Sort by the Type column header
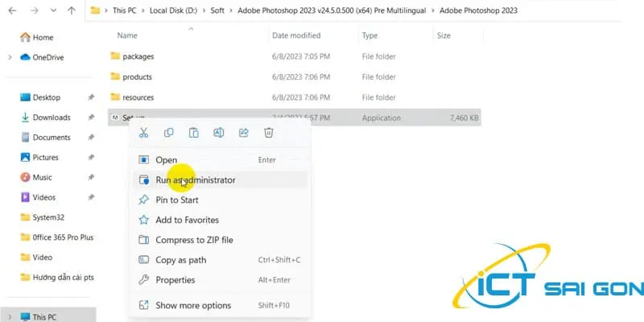Image resolution: width=644 pixels, height=322 pixels. (x=369, y=35)
